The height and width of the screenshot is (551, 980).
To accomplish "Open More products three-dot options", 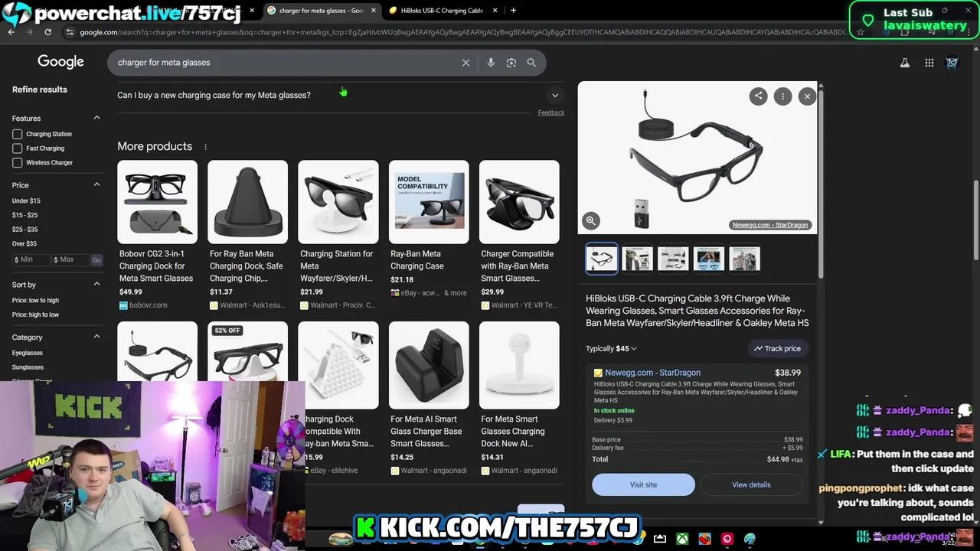I will pos(205,146).
